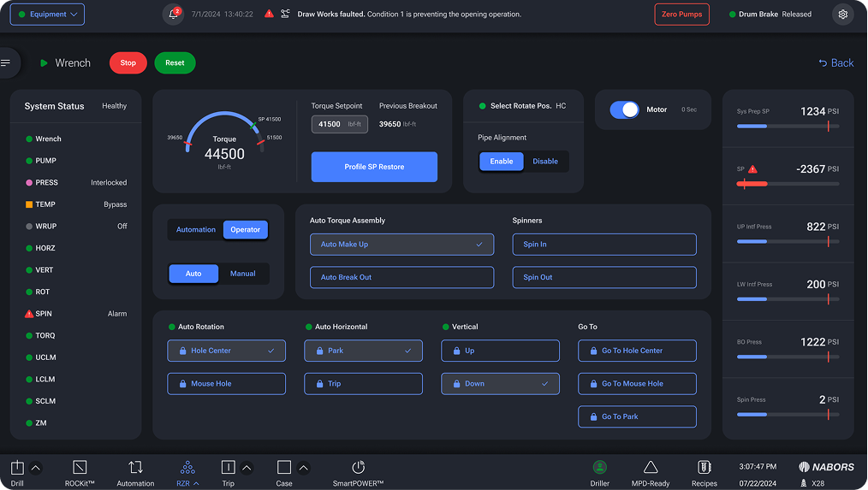Select Hole Center rotation position
The width and height of the screenshot is (868, 490).
pyautogui.click(x=226, y=351)
